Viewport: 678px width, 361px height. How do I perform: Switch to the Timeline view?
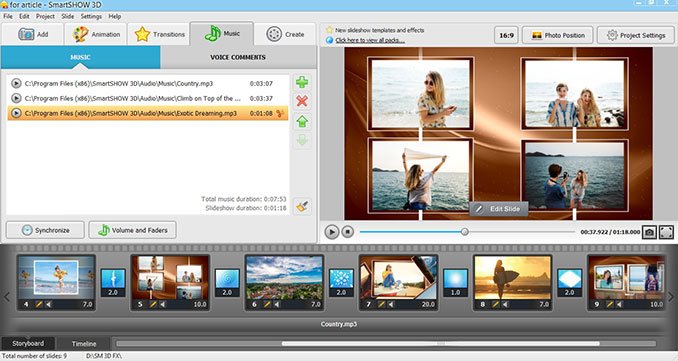[84, 344]
